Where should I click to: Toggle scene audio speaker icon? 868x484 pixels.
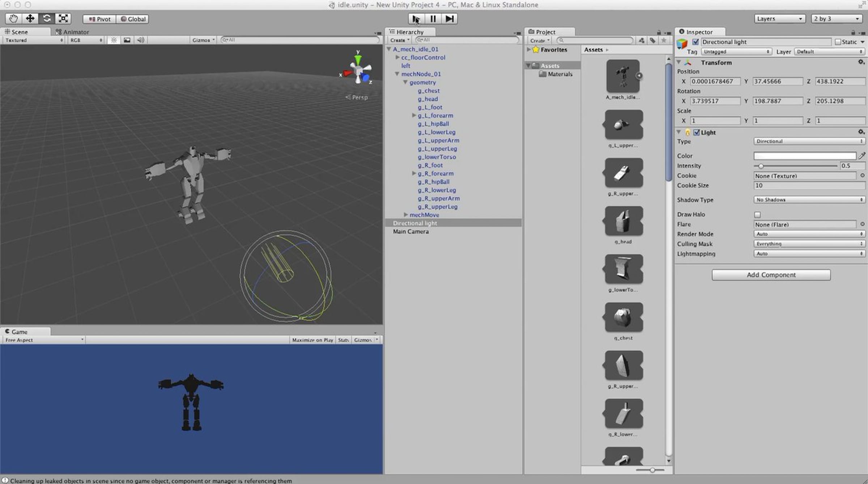(x=140, y=40)
